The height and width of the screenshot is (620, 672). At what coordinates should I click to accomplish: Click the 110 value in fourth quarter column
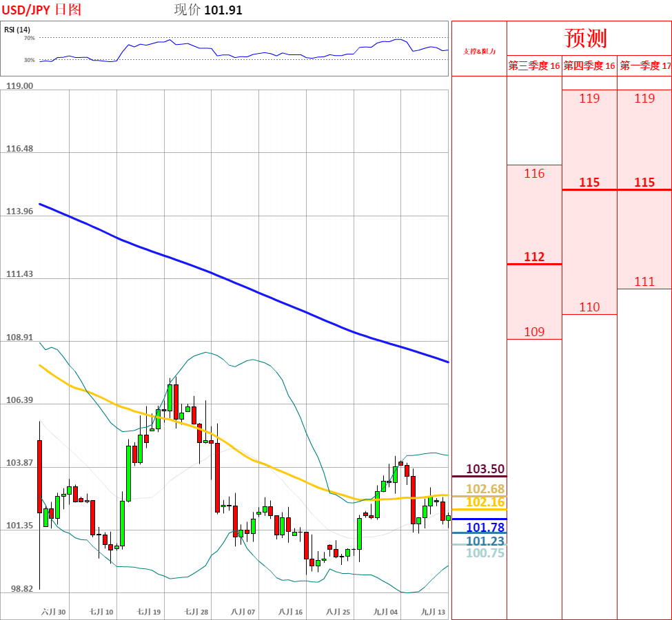(589, 307)
